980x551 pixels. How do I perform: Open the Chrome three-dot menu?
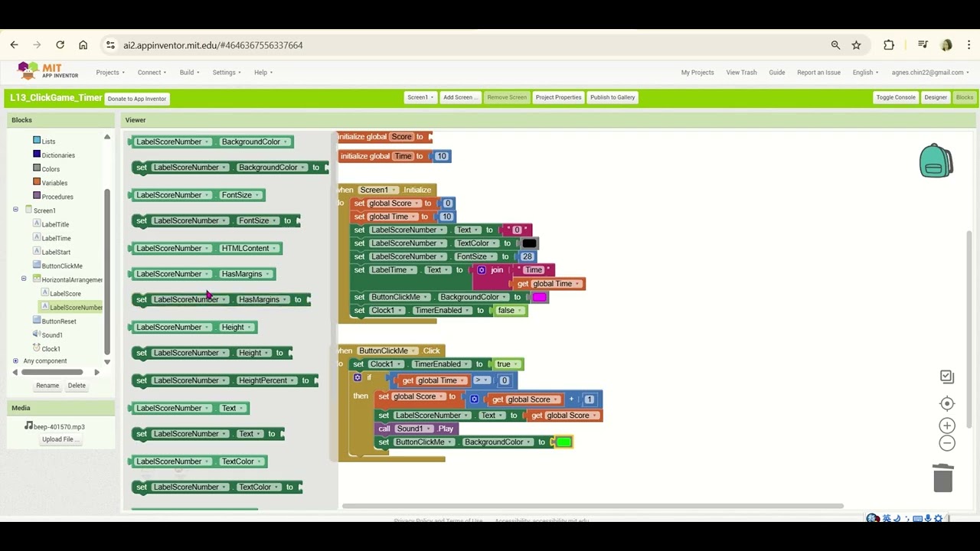[969, 45]
